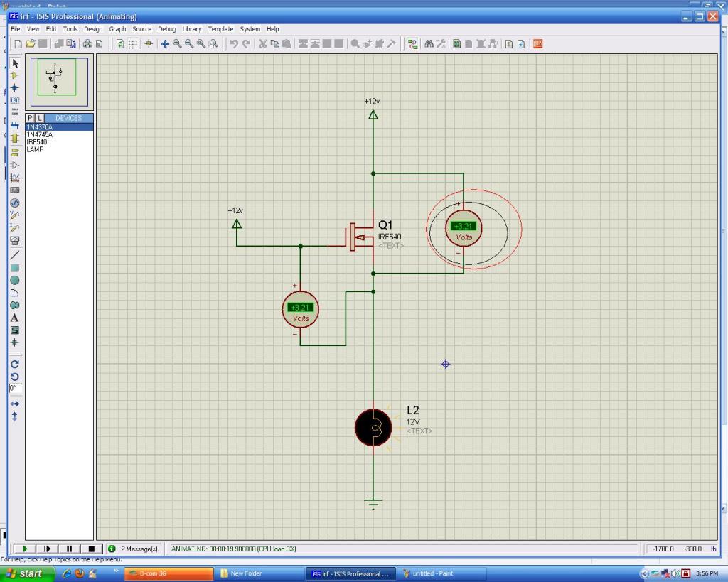Click the Junction dot mode icon
The image size is (728, 582).
point(14,88)
